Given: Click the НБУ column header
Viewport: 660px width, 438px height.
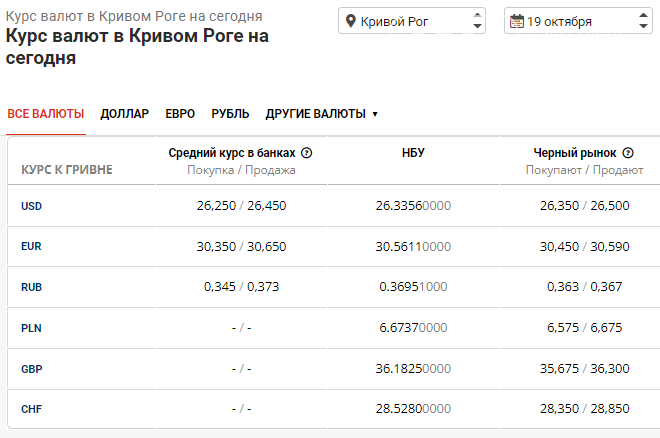Looking at the screenshot, I should point(413,153).
